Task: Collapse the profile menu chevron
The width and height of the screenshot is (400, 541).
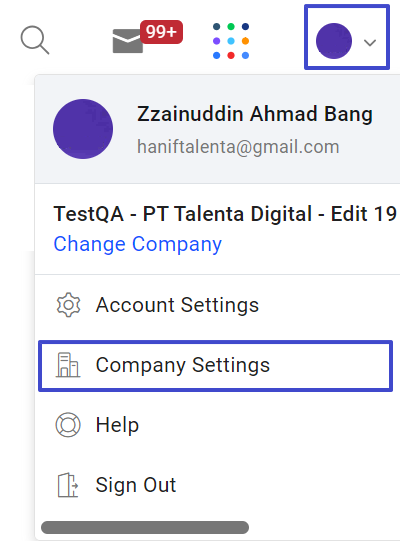Action: click(370, 42)
